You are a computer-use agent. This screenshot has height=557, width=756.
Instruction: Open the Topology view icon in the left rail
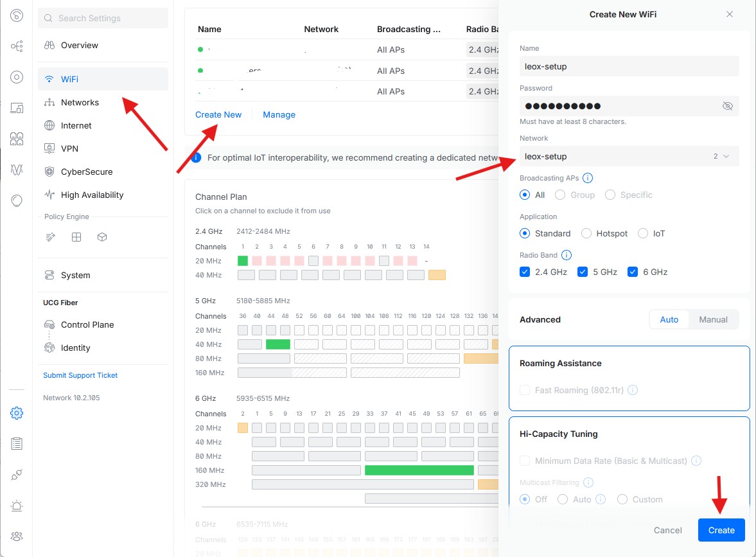pyautogui.click(x=17, y=46)
